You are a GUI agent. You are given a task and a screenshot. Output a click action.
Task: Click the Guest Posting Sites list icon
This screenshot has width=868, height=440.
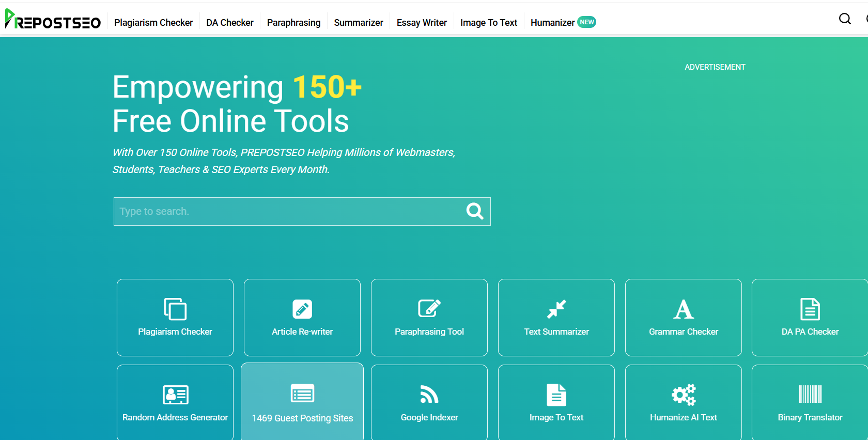[x=302, y=394]
